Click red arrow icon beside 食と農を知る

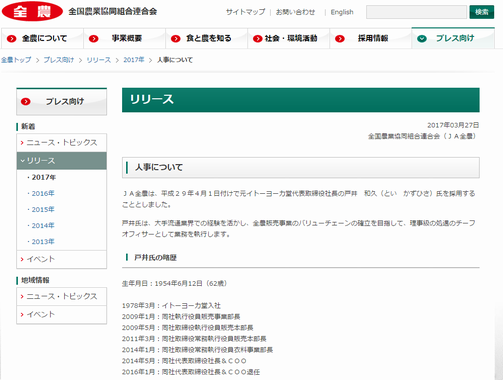[176, 39]
